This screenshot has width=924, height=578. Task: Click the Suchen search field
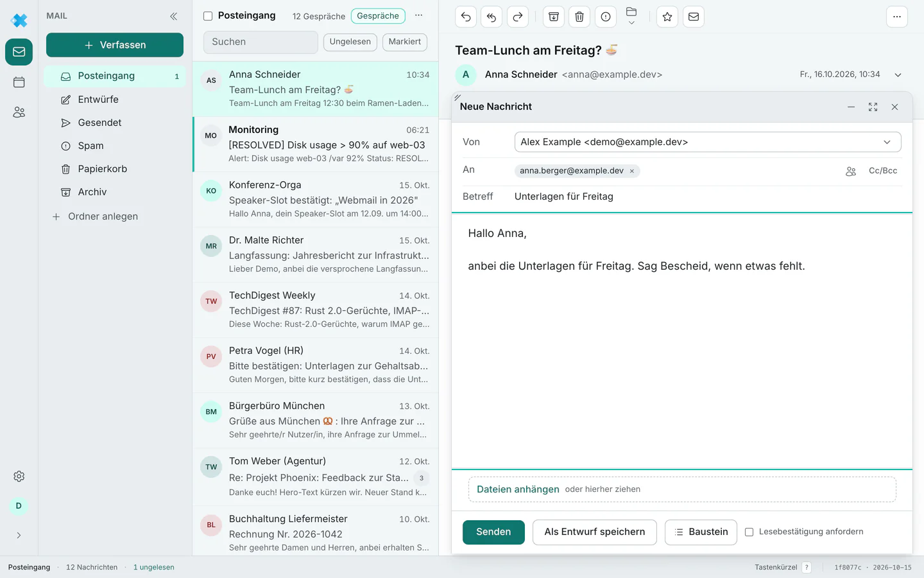click(261, 42)
